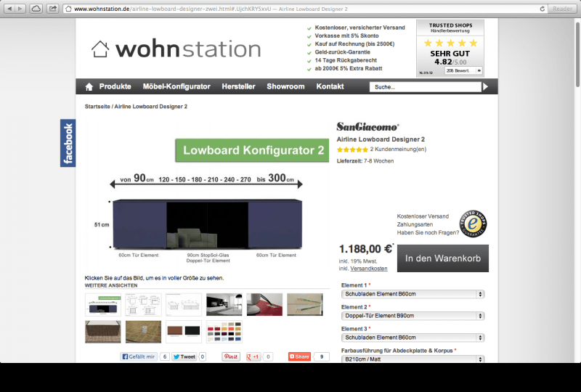The width and height of the screenshot is (581, 392).
Task: Click the red Share button
Action: pyautogui.click(x=299, y=356)
